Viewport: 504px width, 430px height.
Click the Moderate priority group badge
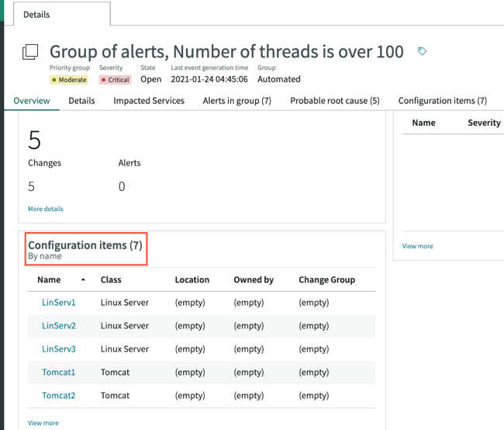point(69,80)
